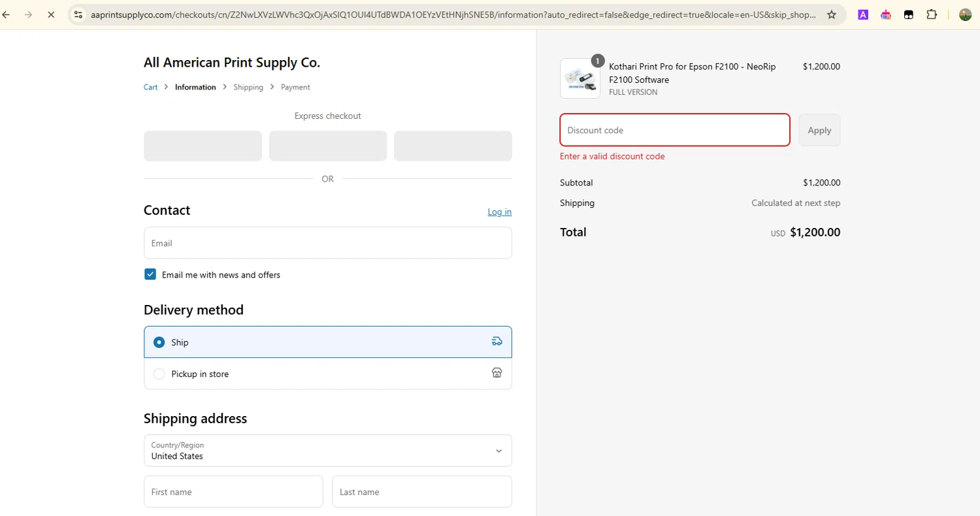Click the first express checkout button
This screenshot has width=980, height=516.
pyautogui.click(x=203, y=146)
